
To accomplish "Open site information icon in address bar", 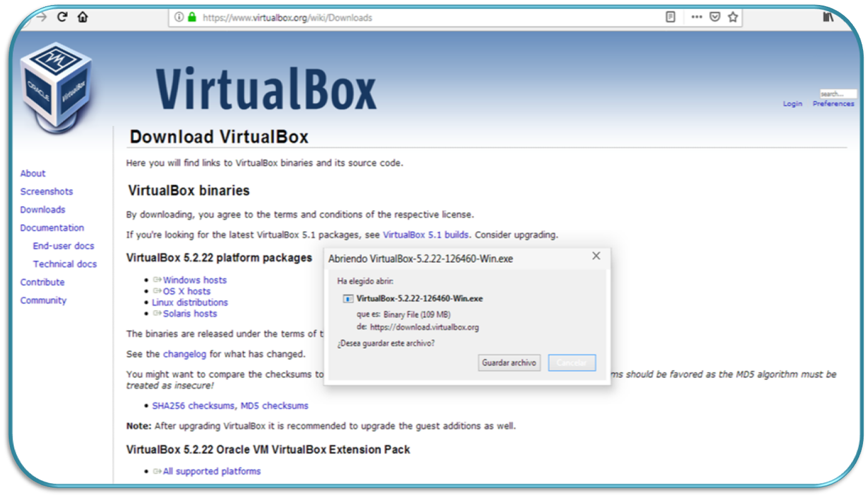I will pyautogui.click(x=179, y=17).
